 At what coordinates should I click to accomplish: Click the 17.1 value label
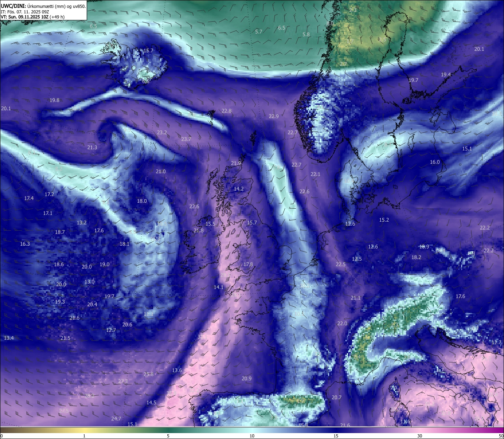48,213
